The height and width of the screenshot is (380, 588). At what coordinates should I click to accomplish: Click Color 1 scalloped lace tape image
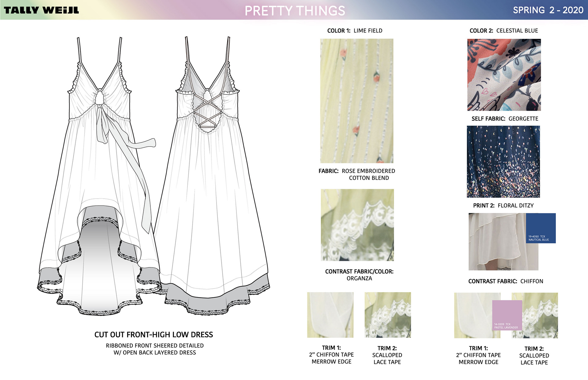pyautogui.click(x=387, y=315)
